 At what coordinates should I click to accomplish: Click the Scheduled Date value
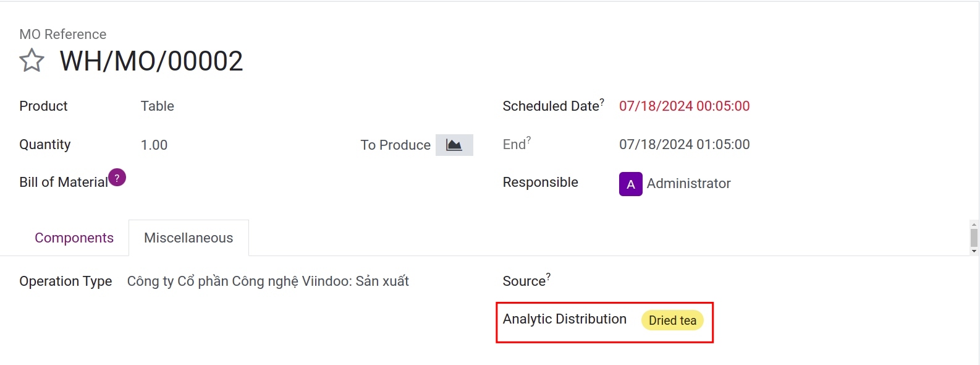point(684,106)
